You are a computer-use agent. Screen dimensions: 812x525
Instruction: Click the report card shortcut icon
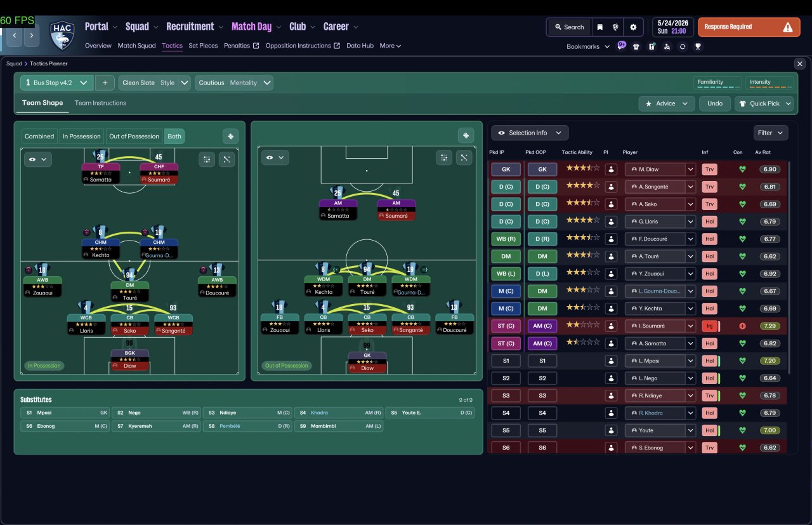[x=652, y=46]
